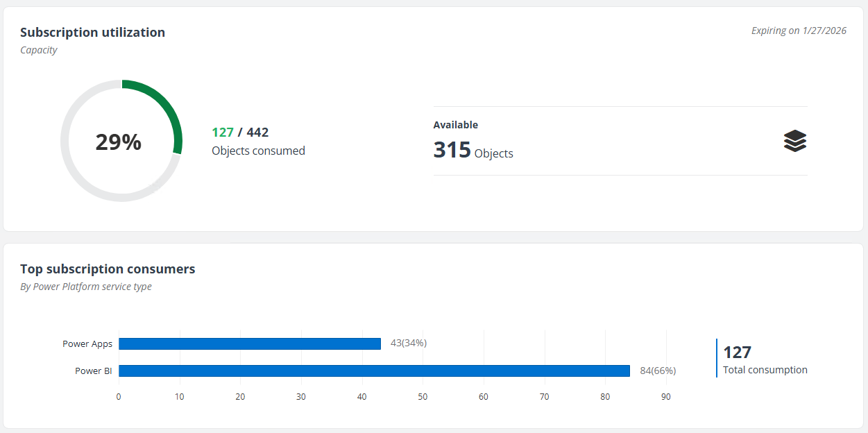
Task: Click the 127 / 442 consumed count
Action: click(x=240, y=133)
